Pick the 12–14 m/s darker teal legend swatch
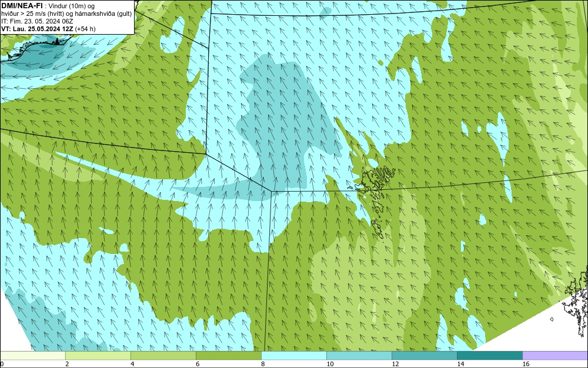Image resolution: width=588 pixels, height=368 pixels. [x=424, y=355]
